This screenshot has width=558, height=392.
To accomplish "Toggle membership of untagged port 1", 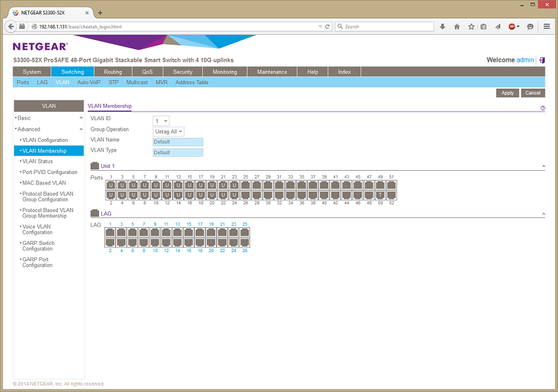I will click(111, 185).
